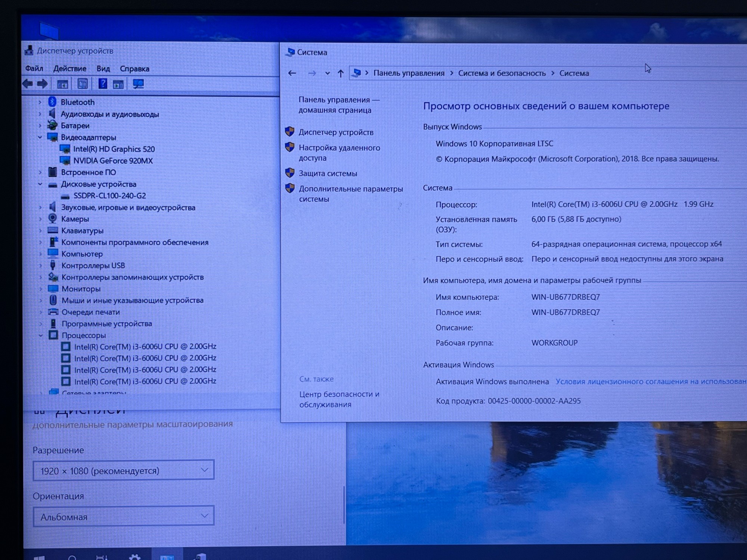The image size is (747, 560).
Task: Collapse the Дисковые устройства node
Action: pyautogui.click(x=40, y=184)
